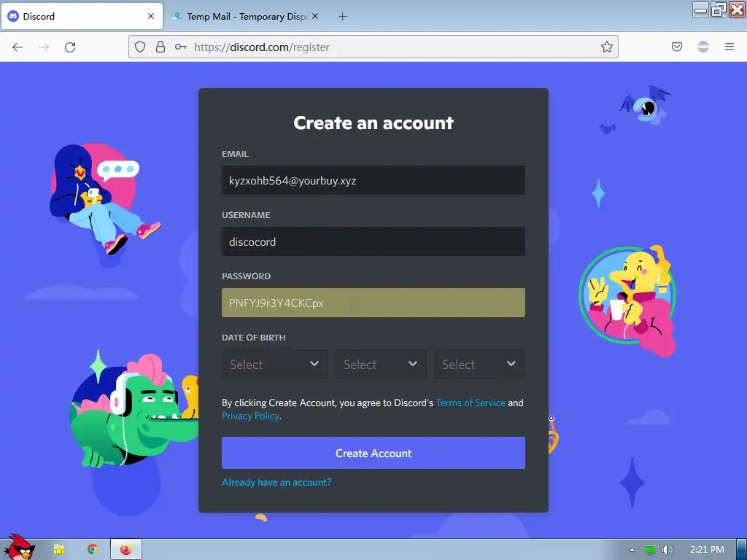Click the key saved-logins icon

click(x=181, y=47)
